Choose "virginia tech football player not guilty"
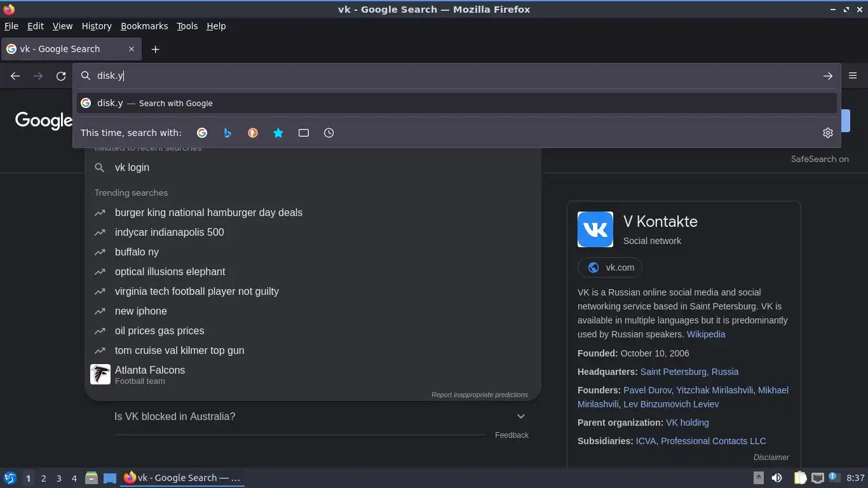Image resolution: width=868 pixels, height=488 pixels. pyautogui.click(x=197, y=291)
